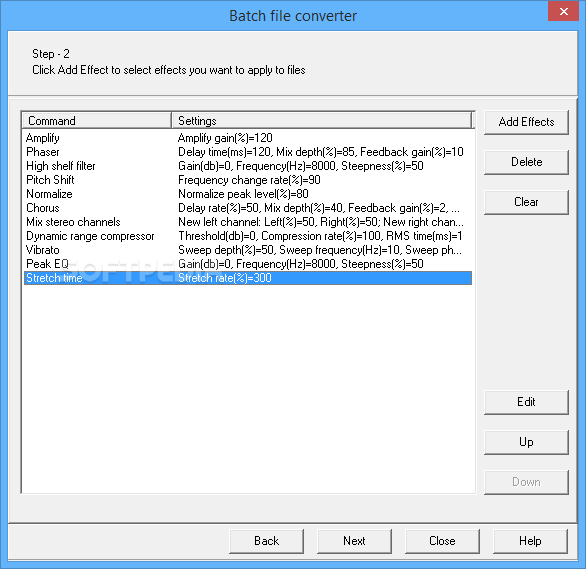Click the 'Sweep depth(%)=50' Vibrato settings
The height and width of the screenshot is (569, 586).
[320, 250]
